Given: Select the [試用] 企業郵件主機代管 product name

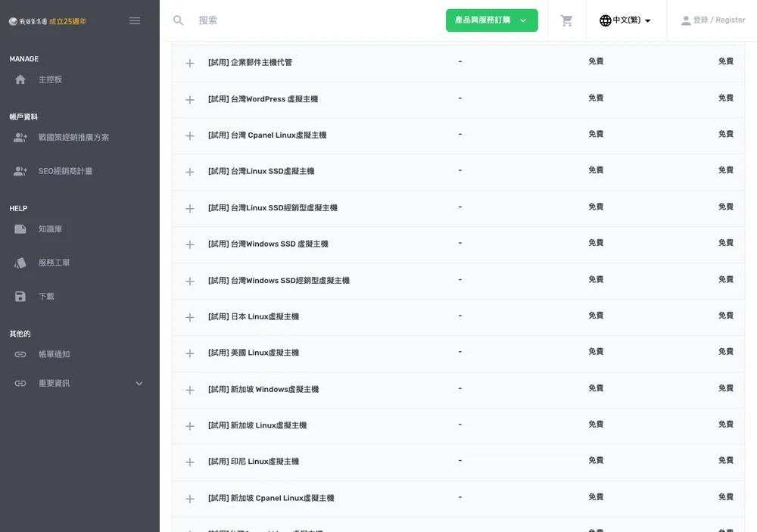Looking at the screenshot, I should coord(250,62).
